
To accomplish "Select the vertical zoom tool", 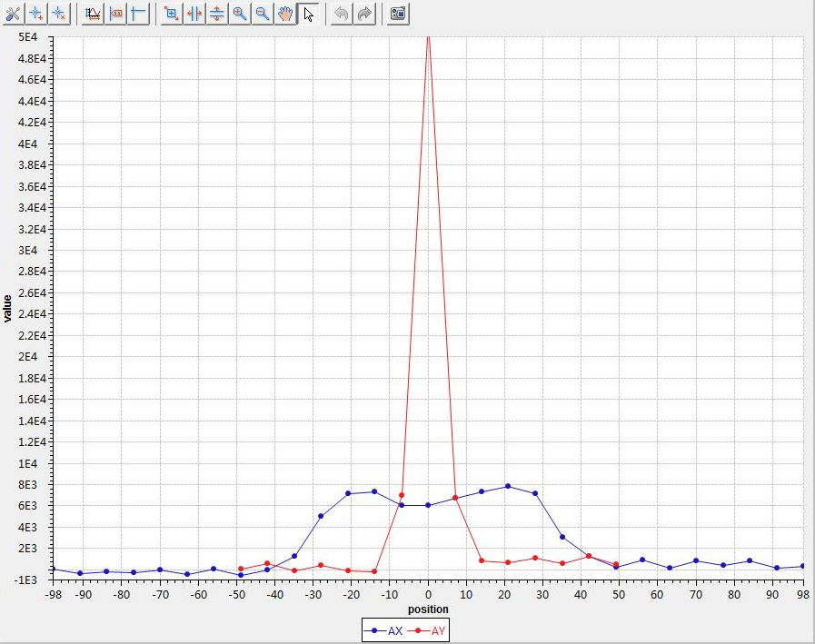I will click(x=216, y=14).
